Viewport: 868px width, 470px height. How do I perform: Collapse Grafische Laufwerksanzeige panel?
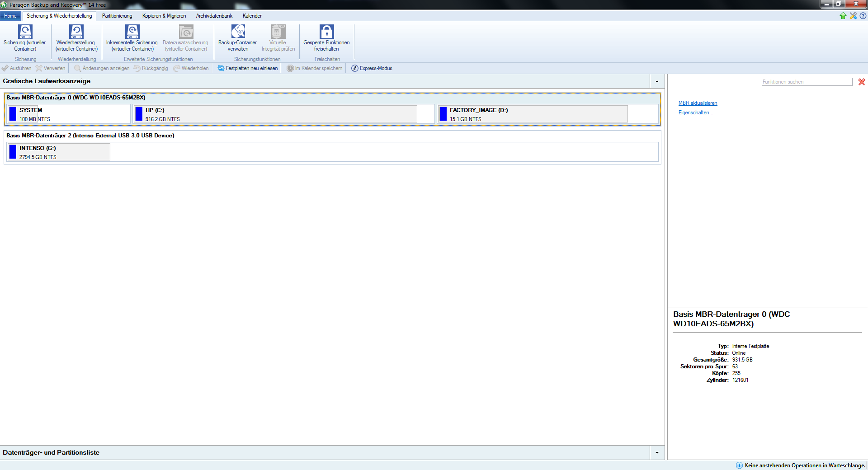657,81
